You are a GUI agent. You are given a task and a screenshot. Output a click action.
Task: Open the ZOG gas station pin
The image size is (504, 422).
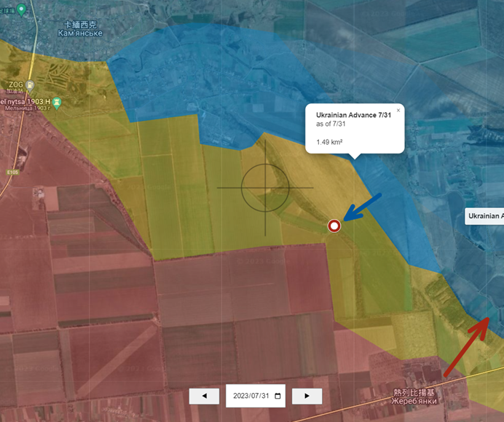(30, 85)
